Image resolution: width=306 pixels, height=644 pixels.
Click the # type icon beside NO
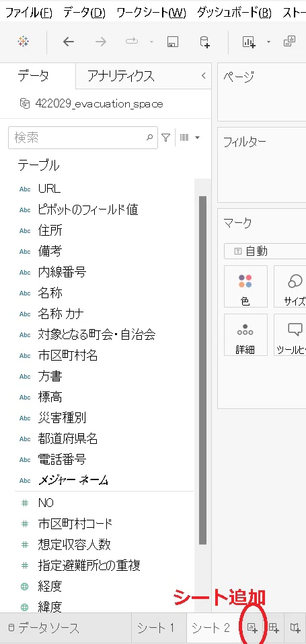25,503
